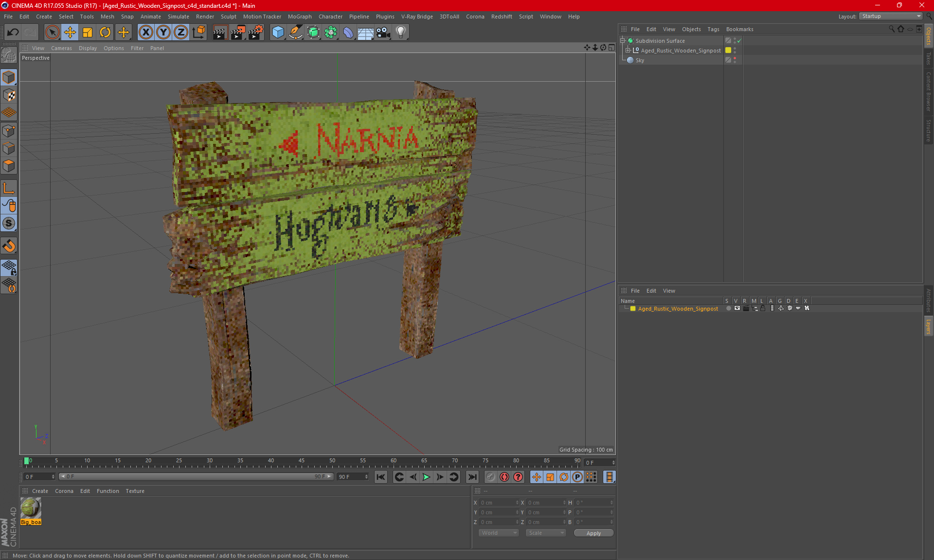The width and height of the screenshot is (934, 560).
Task: Open the Layout Startup dropdown
Action: click(891, 16)
